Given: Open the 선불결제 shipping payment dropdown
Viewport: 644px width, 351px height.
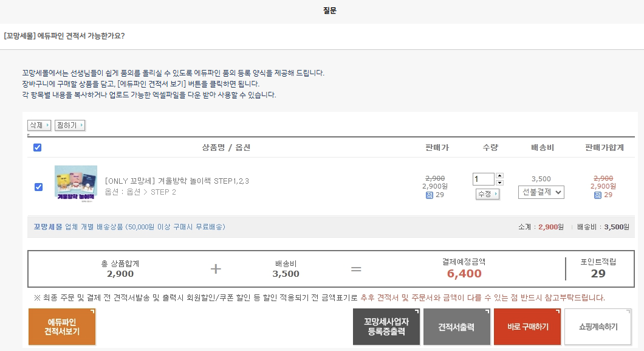Looking at the screenshot, I should (x=541, y=192).
